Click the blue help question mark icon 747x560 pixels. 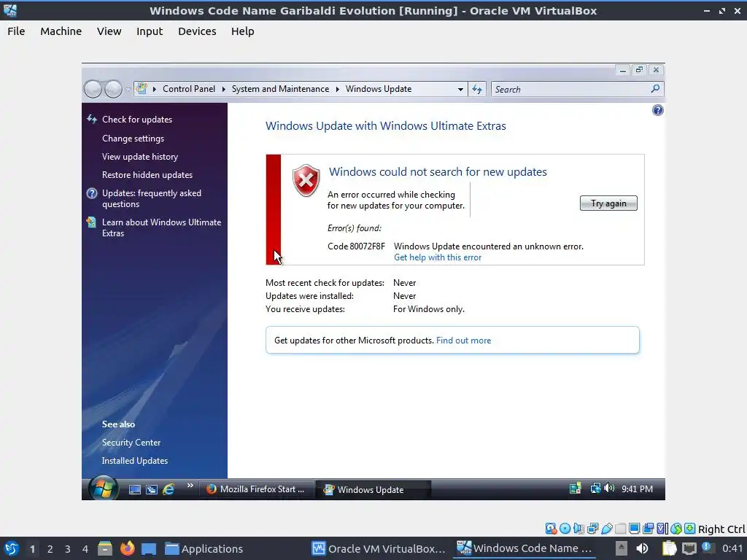657,111
